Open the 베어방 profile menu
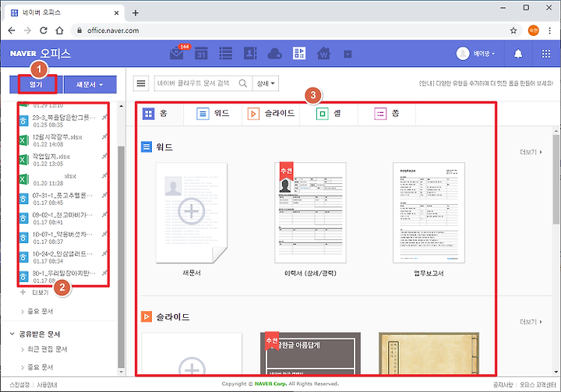 (x=475, y=53)
